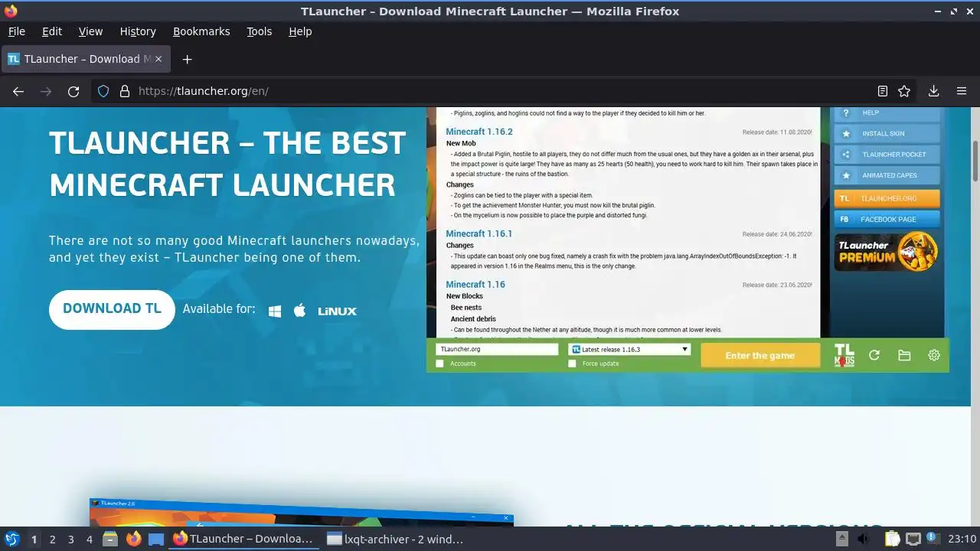
Task: Open the History menu
Action: click(138, 31)
